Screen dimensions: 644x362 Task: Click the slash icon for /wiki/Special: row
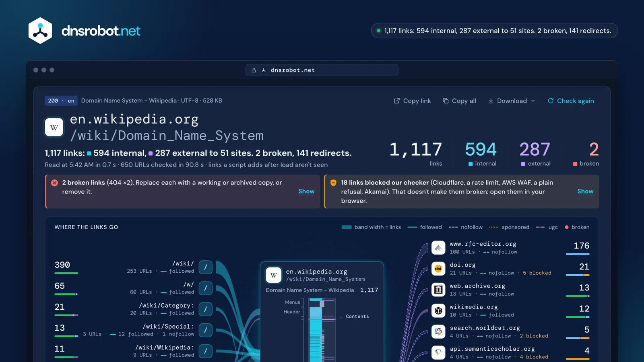(x=206, y=330)
